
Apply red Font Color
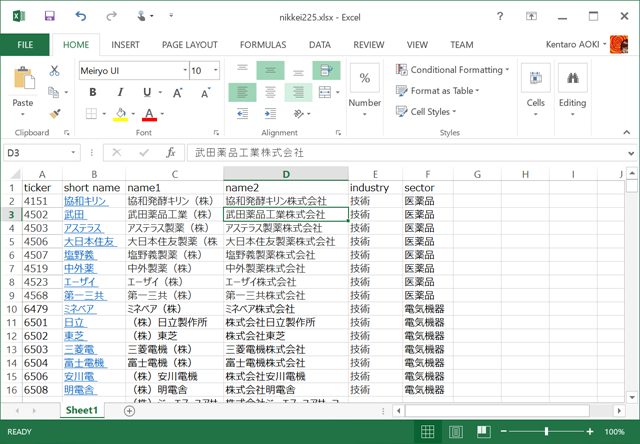click(x=149, y=114)
